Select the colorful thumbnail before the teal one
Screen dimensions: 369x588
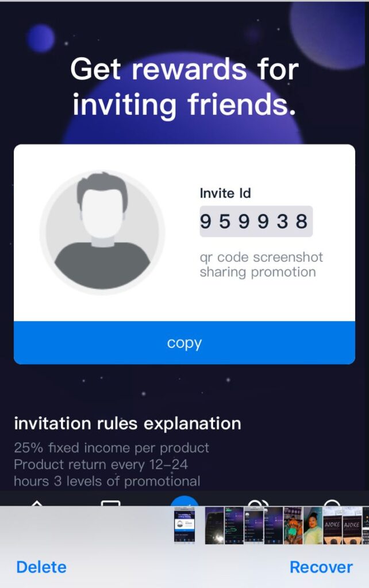pos(293,525)
